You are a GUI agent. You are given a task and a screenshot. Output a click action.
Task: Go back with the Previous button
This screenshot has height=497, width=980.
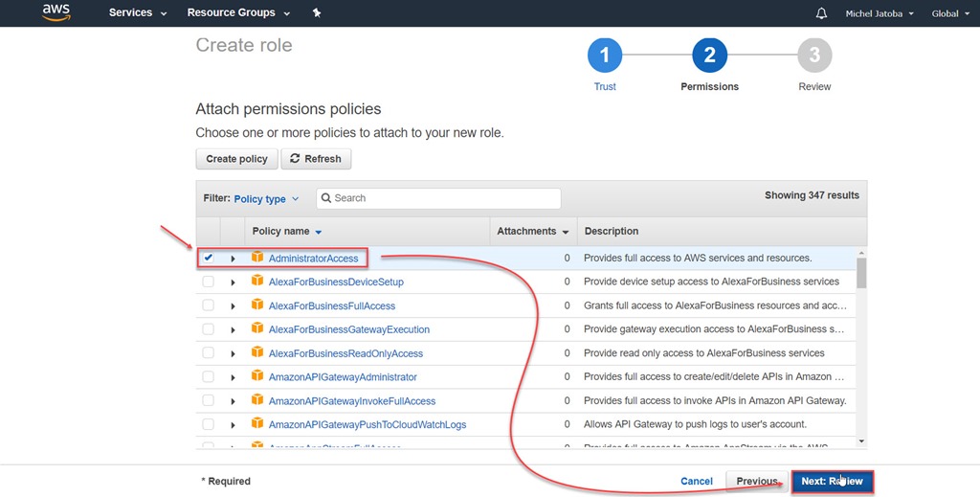757,481
